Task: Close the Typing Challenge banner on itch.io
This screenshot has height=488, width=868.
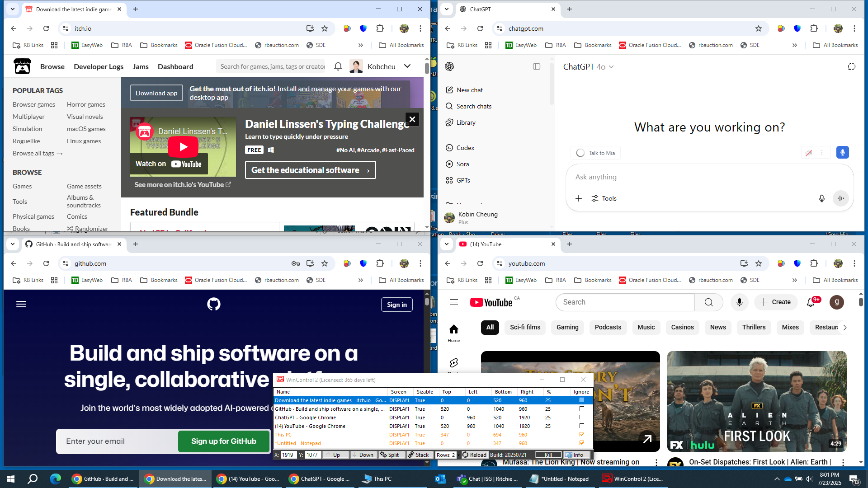Action: [x=412, y=119]
